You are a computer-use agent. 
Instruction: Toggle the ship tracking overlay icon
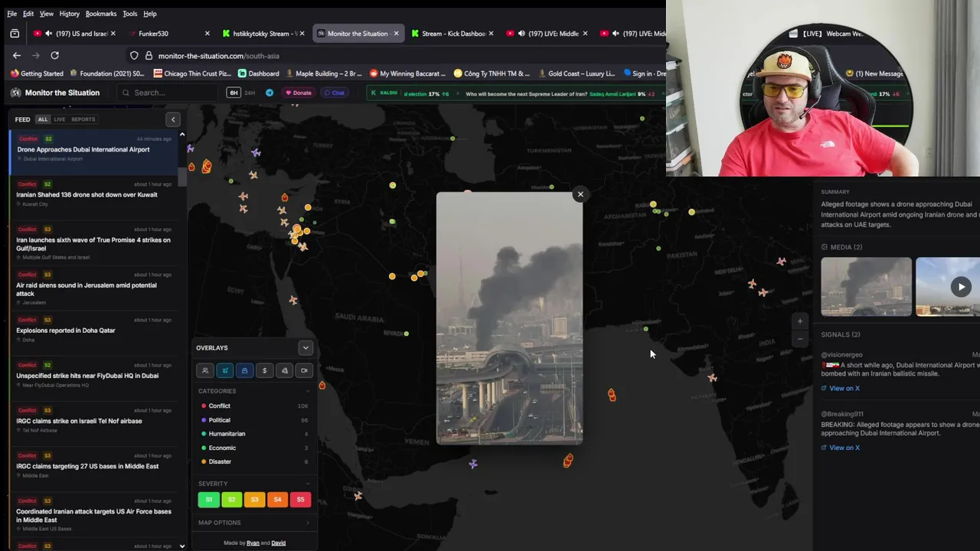point(225,370)
